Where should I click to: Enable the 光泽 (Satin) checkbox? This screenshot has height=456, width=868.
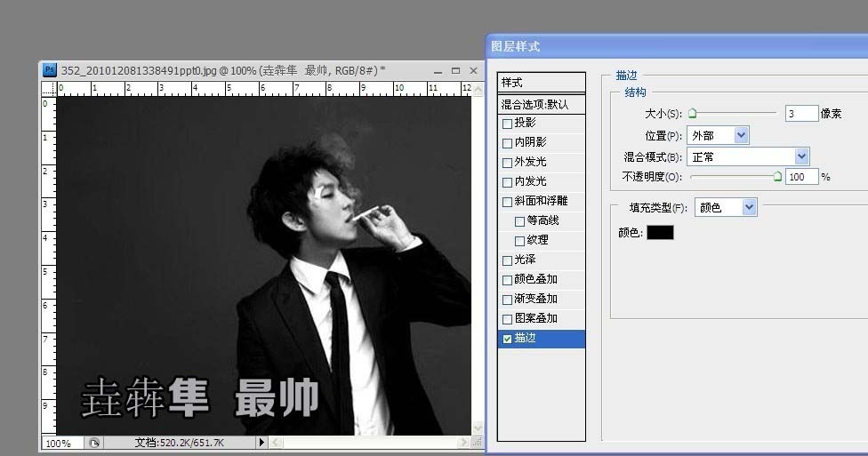(507, 260)
